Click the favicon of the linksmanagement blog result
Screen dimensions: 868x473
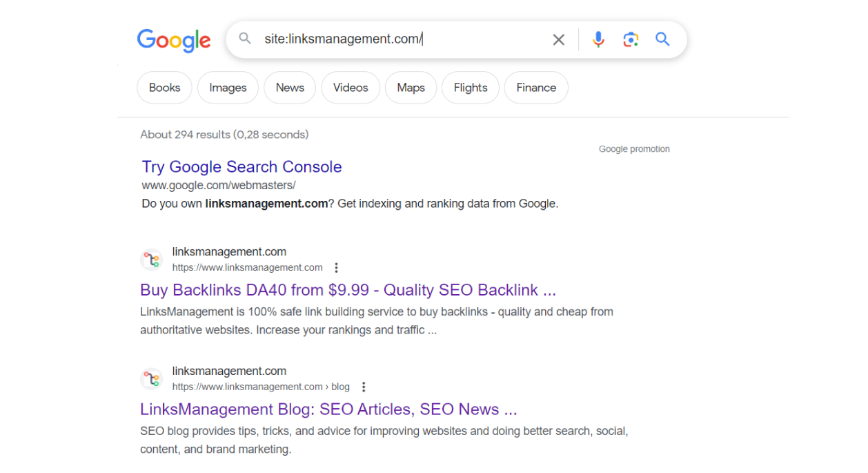(x=152, y=379)
